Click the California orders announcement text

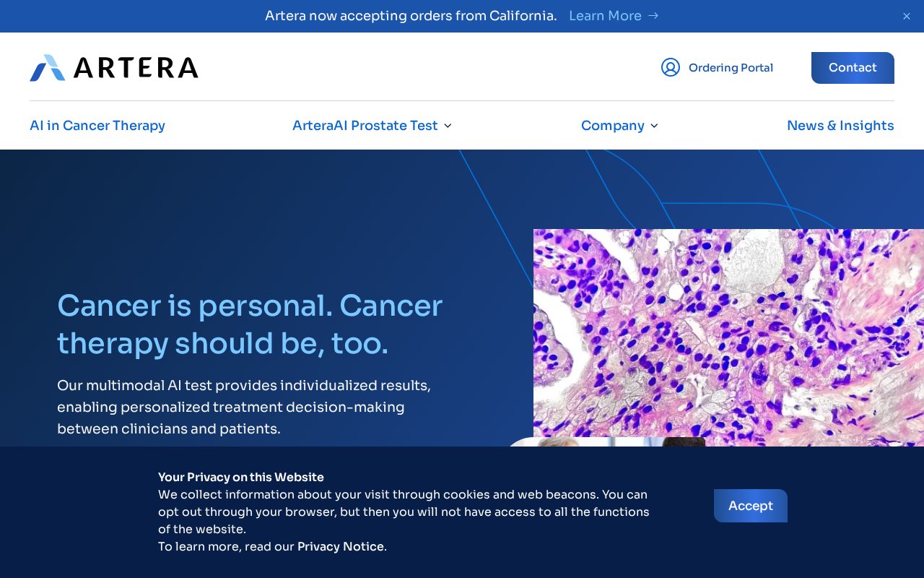411,15
